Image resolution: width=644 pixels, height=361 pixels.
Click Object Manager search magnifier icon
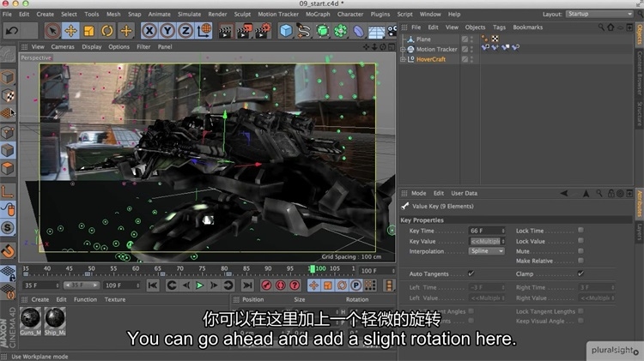[x=601, y=27]
